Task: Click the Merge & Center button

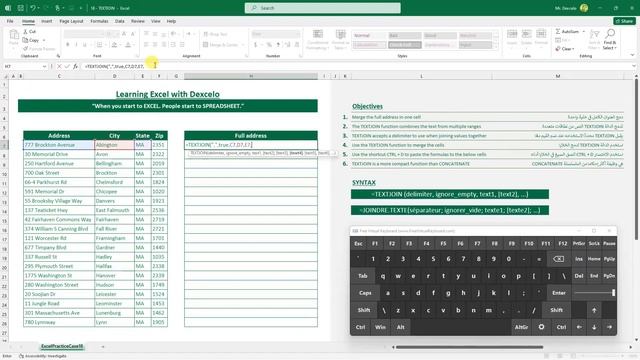Action: [220, 44]
